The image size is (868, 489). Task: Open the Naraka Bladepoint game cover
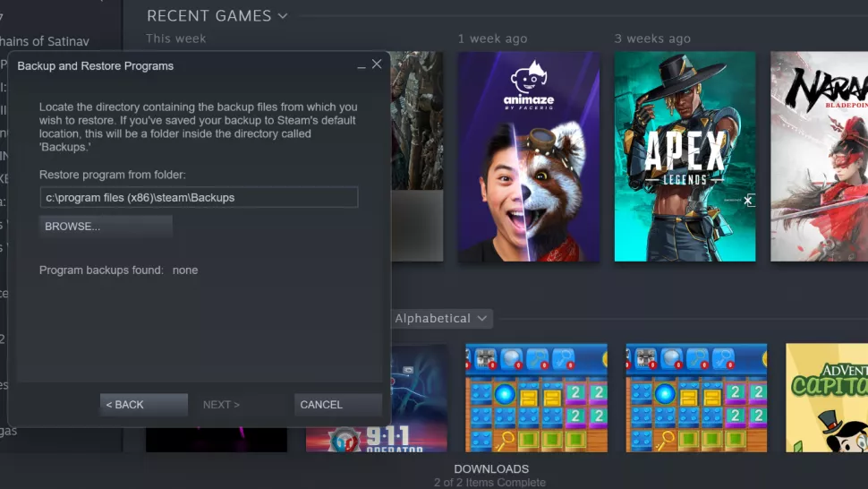pyautogui.click(x=820, y=157)
